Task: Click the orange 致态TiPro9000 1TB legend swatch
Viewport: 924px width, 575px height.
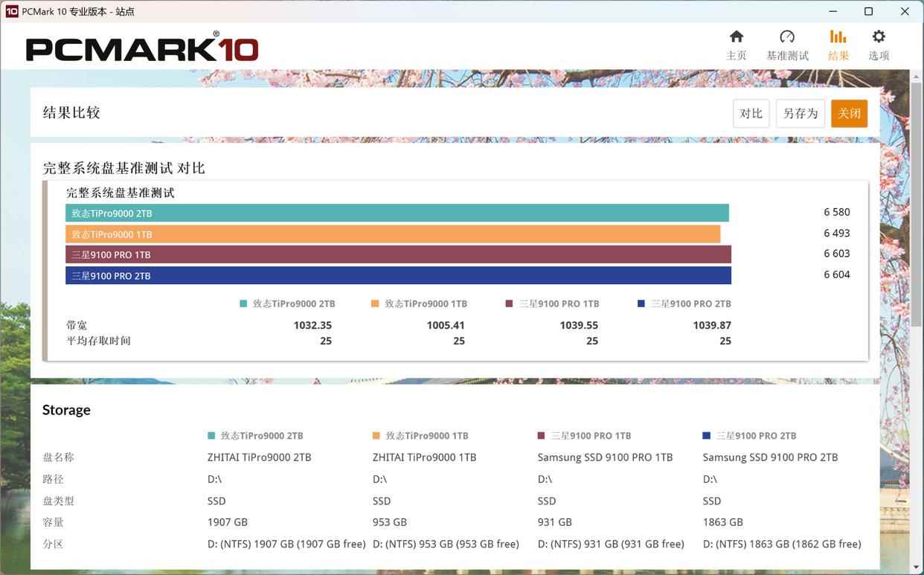Action: coord(376,303)
